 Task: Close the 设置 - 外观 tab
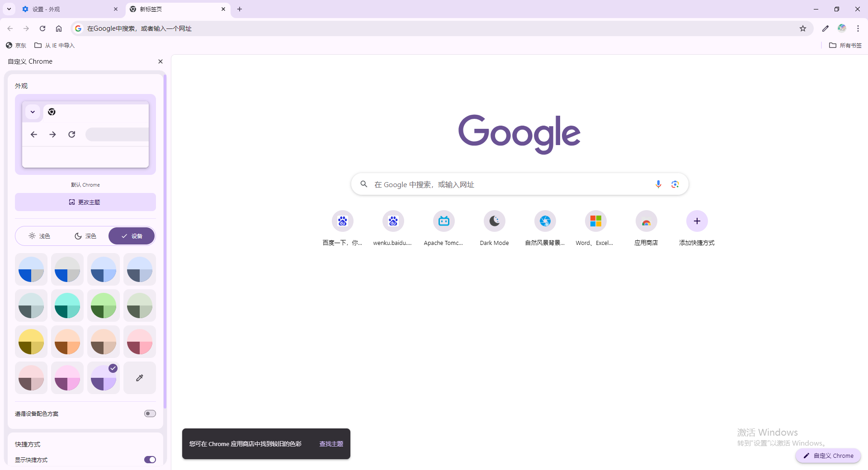tap(116, 9)
